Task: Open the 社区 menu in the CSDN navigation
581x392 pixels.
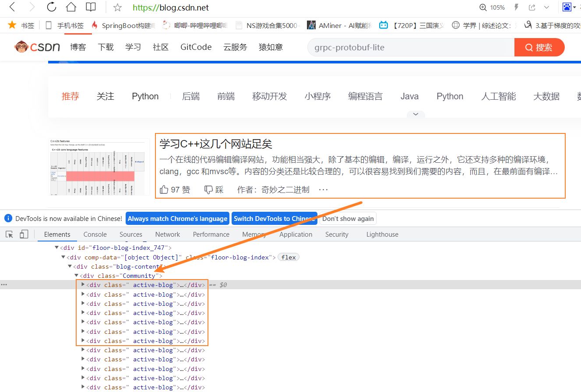Action: 161,47
